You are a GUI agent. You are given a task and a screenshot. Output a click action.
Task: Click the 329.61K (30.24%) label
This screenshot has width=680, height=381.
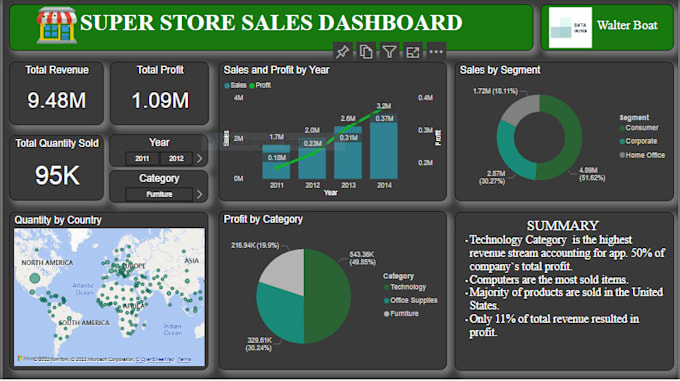tap(259, 344)
